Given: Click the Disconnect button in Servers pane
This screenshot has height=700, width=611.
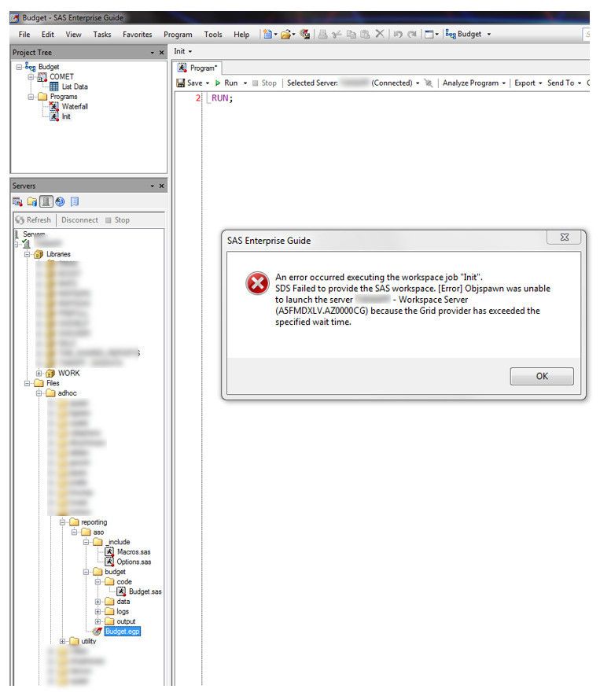Looking at the screenshot, I should 80,220.
